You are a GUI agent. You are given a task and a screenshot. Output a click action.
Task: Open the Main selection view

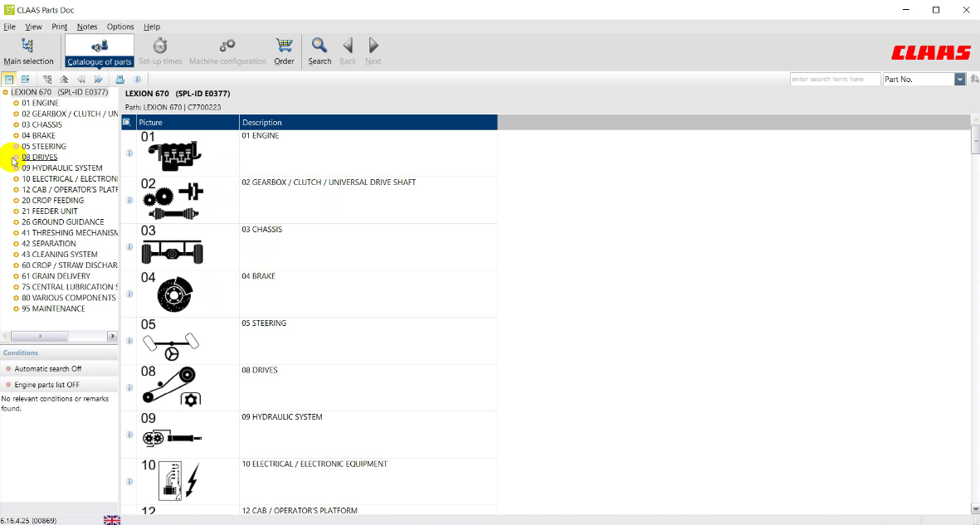coord(28,51)
